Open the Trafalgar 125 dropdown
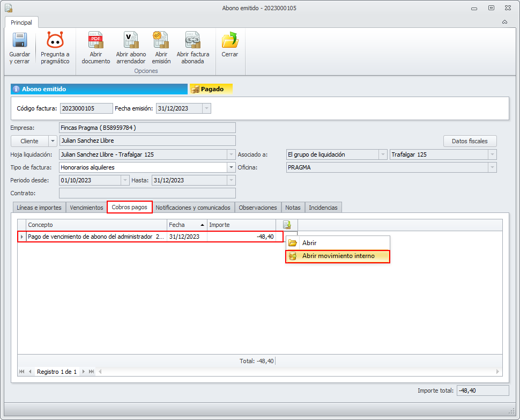 click(x=493, y=154)
